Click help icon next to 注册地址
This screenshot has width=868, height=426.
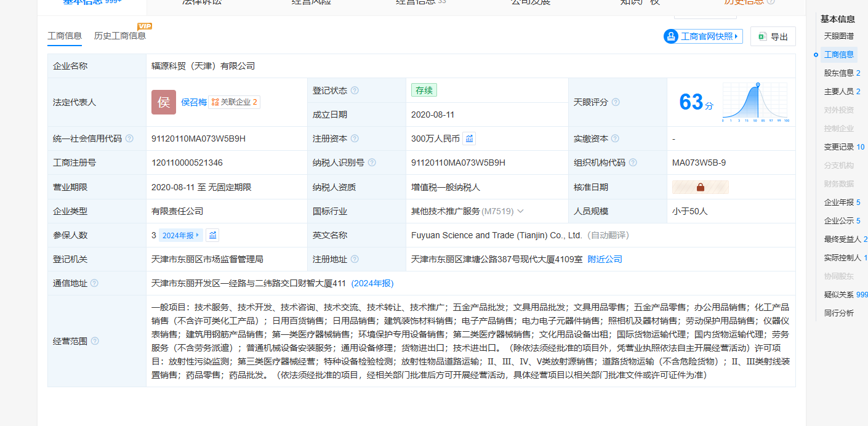click(355, 259)
